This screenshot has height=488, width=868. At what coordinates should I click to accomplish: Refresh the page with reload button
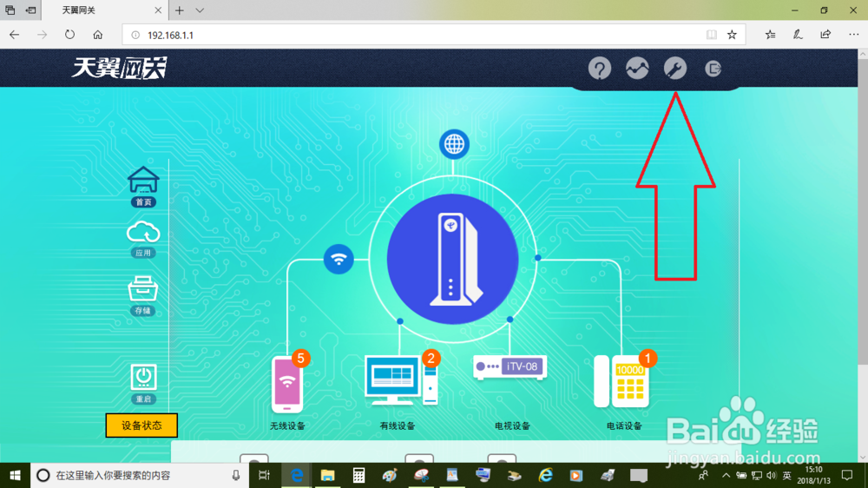coord(69,35)
